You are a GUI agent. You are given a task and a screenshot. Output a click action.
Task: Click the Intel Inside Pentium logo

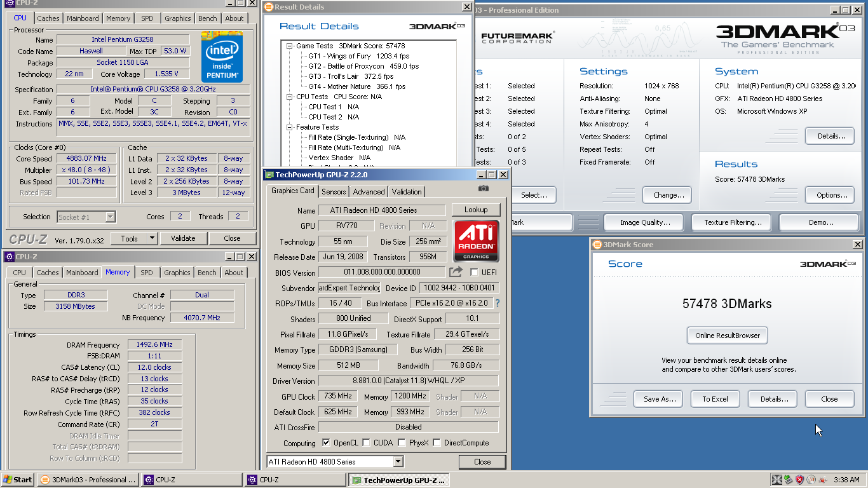tap(222, 57)
